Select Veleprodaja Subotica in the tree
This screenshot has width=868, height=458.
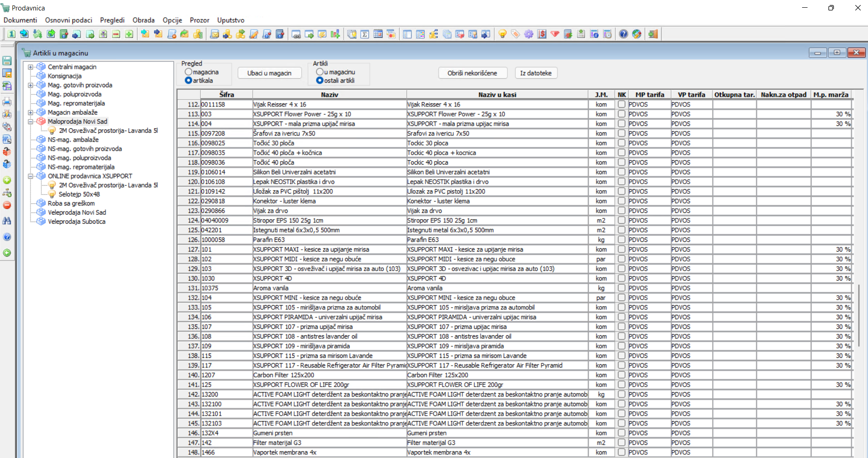[76, 221]
